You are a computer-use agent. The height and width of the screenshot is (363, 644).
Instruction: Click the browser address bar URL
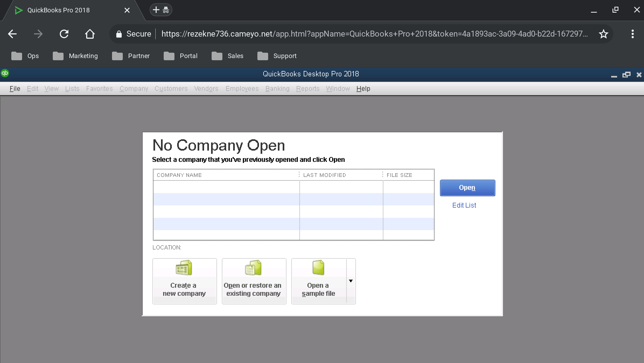tap(374, 34)
